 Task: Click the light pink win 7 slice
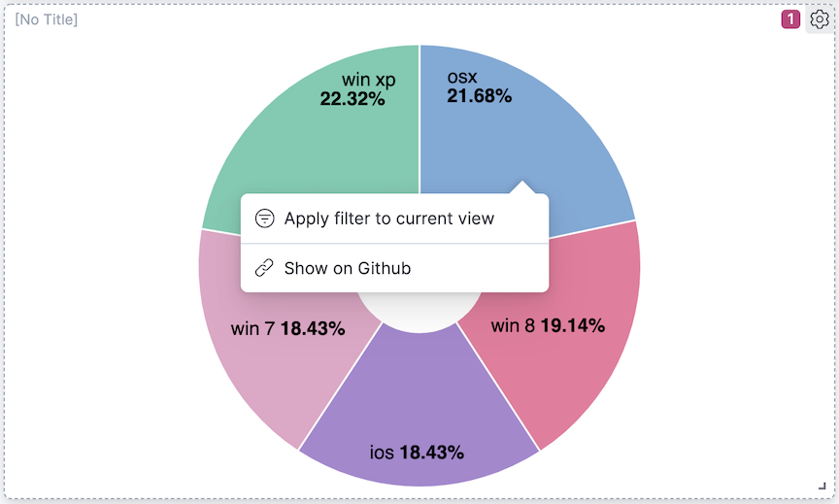click(x=262, y=379)
